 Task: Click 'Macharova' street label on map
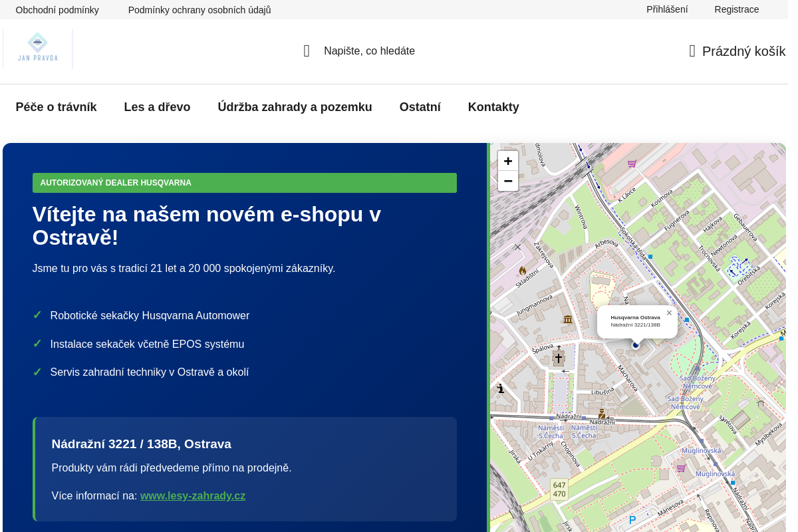627,378
